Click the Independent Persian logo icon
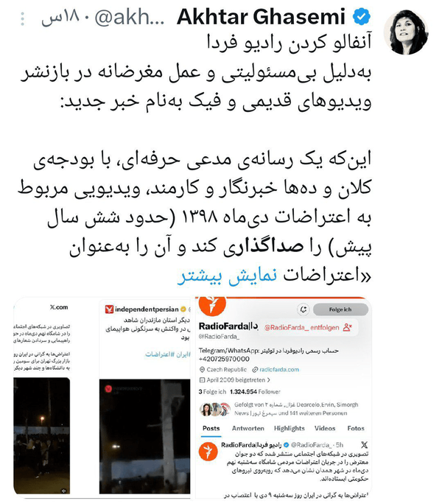The image size is (442, 504). (x=109, y=309)
